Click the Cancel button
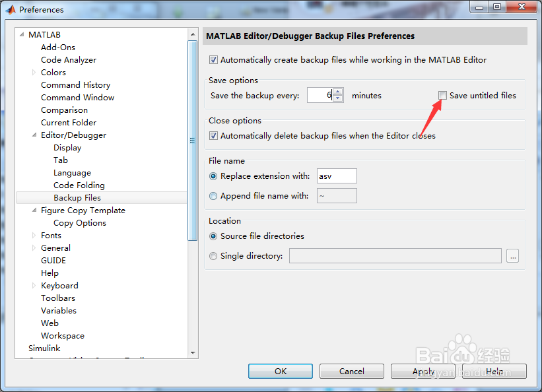542x392 pixels. [351, 372]
